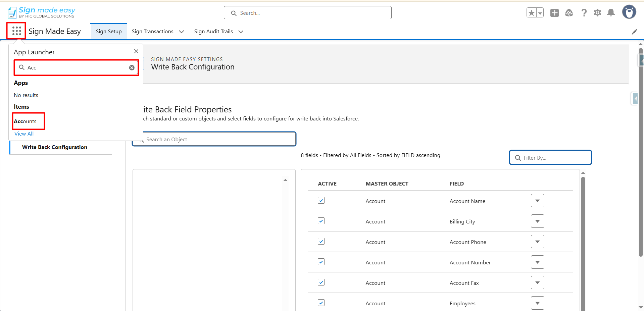
Task: Open the App Launcher grid icon
Action: [x=16, y=31]
